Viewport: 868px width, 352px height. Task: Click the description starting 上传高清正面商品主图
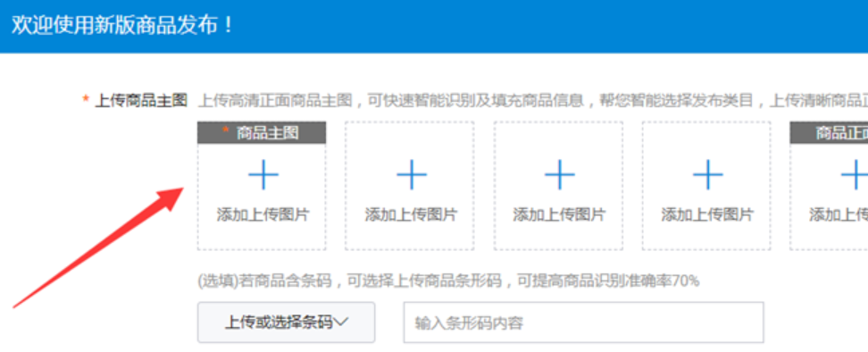[x=532, y=101]
